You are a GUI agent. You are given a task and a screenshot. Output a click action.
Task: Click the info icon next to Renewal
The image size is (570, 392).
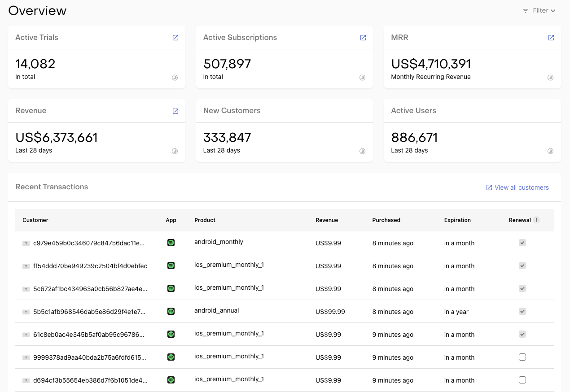536,220
